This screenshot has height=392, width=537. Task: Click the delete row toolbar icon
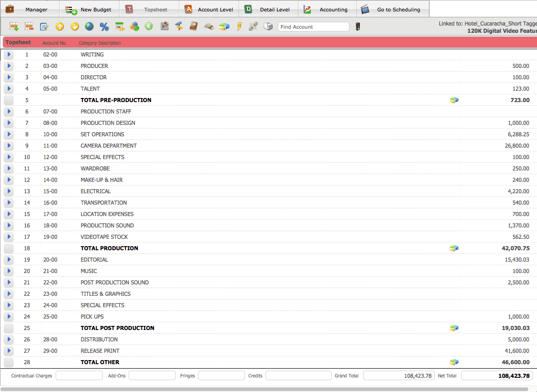click(29, 26)
